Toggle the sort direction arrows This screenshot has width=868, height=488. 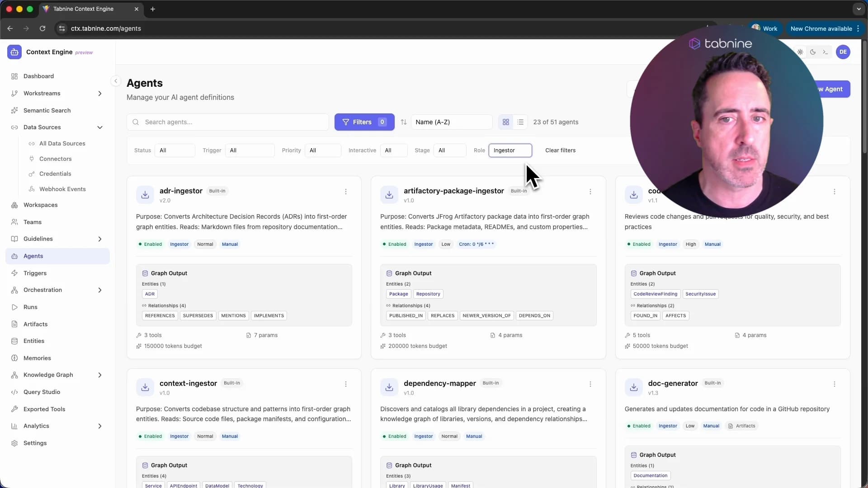coord(404,122)
